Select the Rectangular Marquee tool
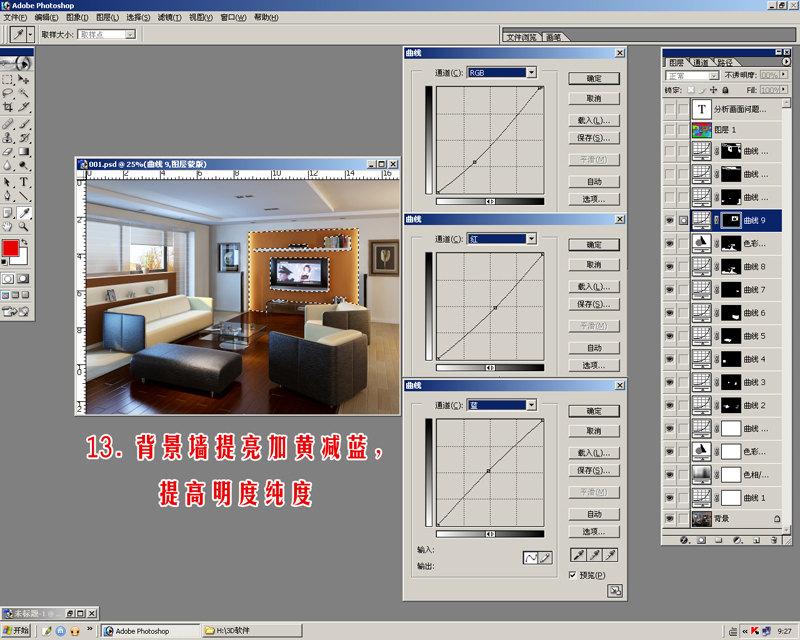 pos(8,80)
